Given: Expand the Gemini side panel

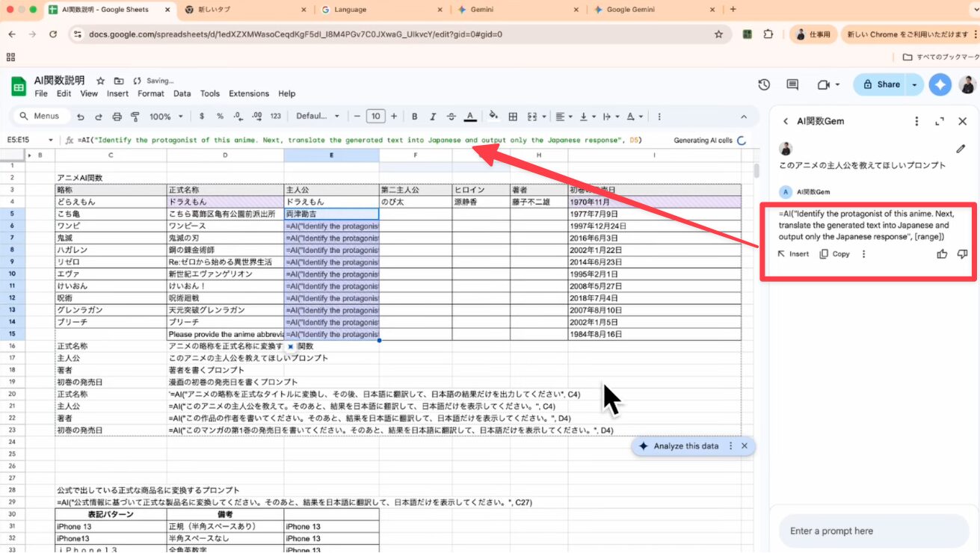Looking at the screenshot, I should tap(940, 121).
